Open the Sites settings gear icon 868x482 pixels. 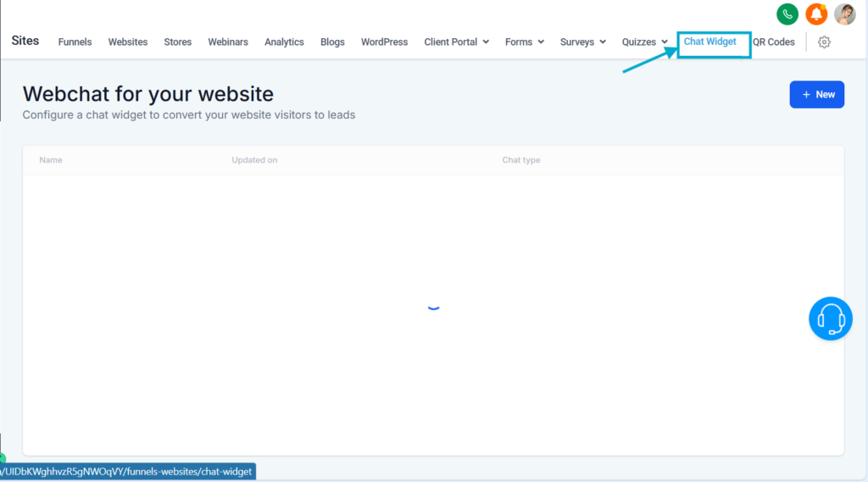click(824, 42)
